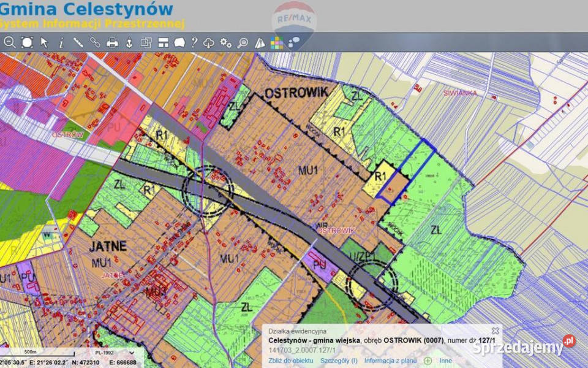This screenshot has height=368, width=588.
Task: Click the 'Informacja z planu' link
Action: (x=391, y=361)
